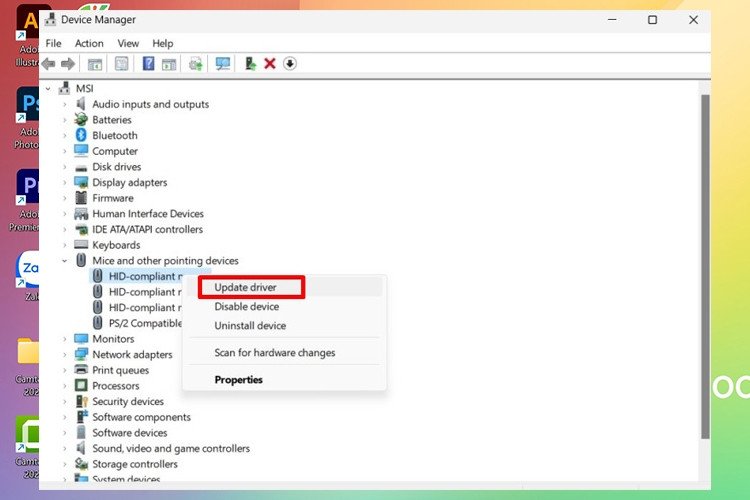The image size is (750, 500).
Task: Click Show/Hide Console Tree toolbar icon
Action: [x=95, y=64]
